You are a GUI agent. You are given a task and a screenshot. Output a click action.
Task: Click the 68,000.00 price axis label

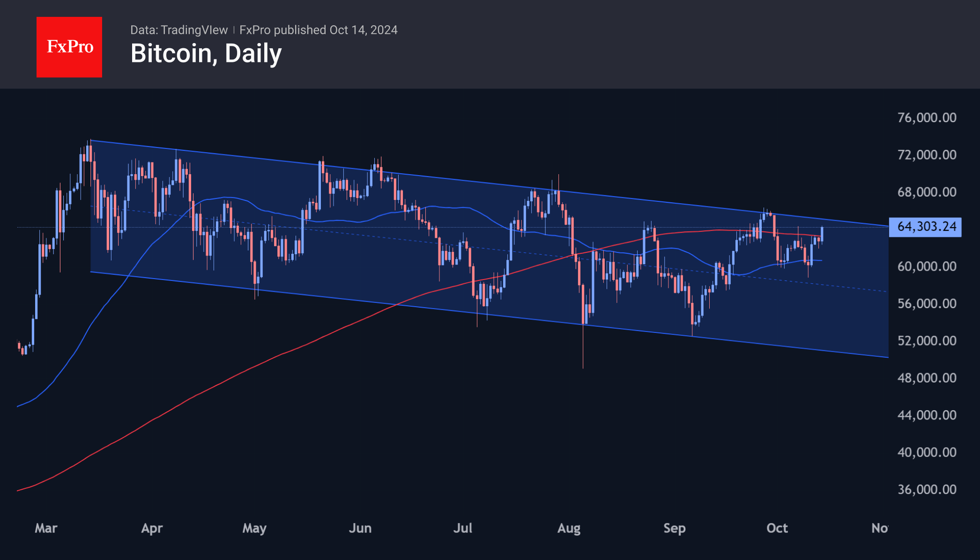tap(927, 192)
